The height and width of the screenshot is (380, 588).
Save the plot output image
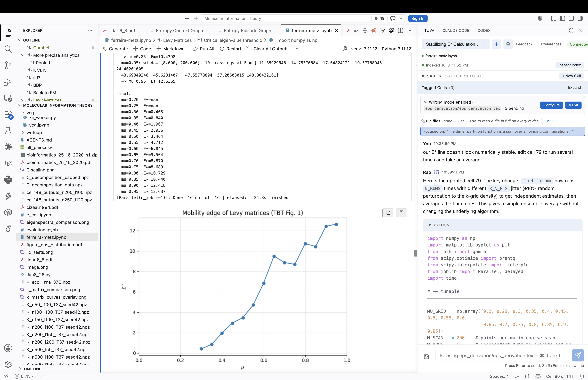[x=402, y=212]
